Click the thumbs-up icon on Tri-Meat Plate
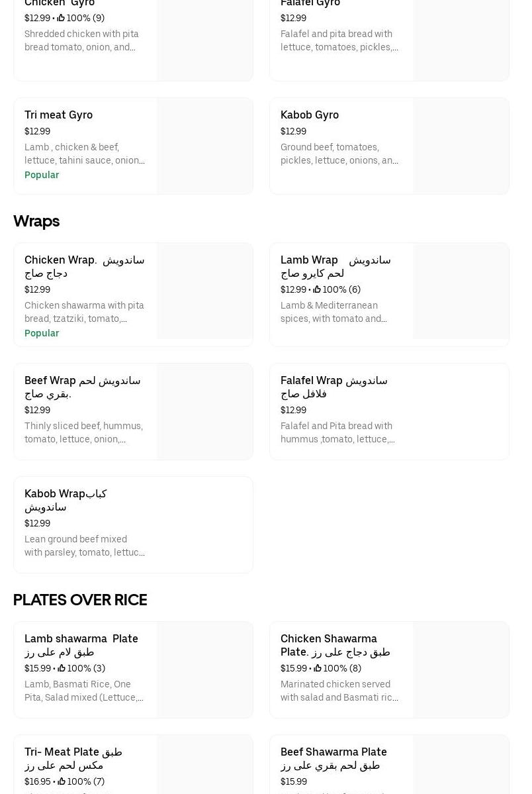The image size is (532, 794). coord(62,781)
